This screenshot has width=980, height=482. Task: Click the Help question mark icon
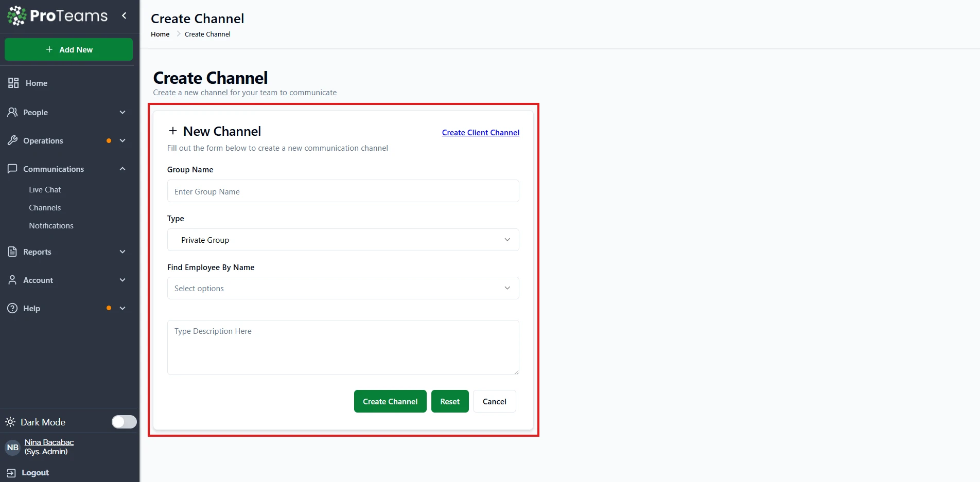click(13, 308)
